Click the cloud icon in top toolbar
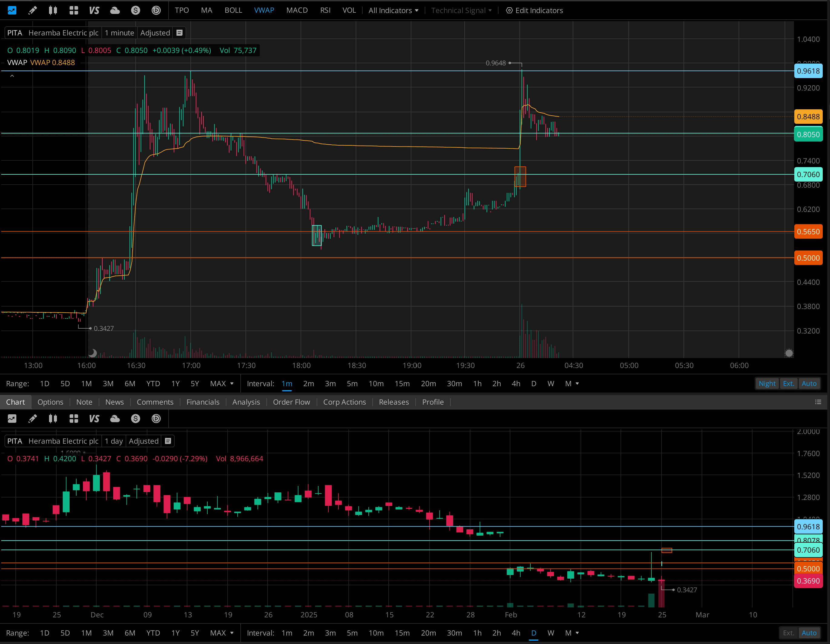Viewport: 830px width, 644px height. click(115, 10)
